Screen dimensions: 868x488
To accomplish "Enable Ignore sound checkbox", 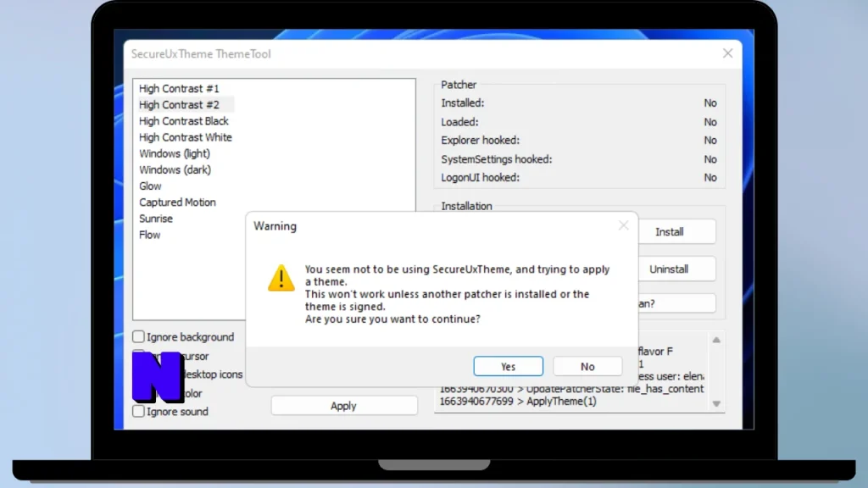I will coord(138,411).
